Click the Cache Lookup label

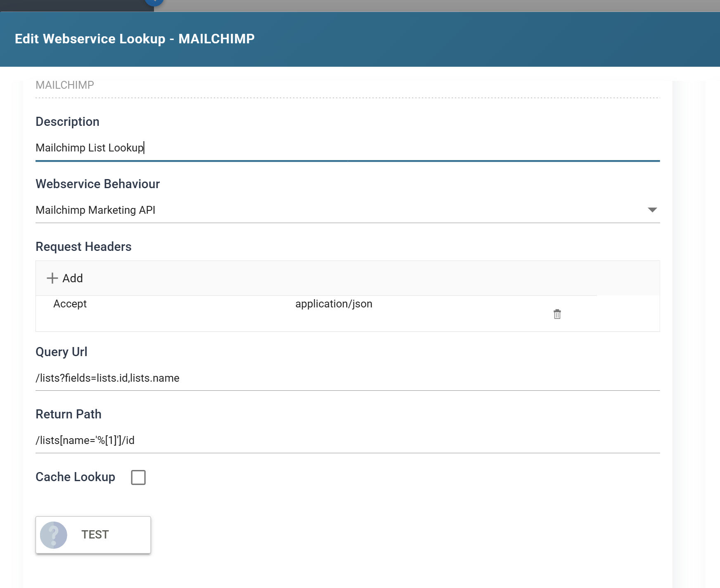click(x=76, y=477)
